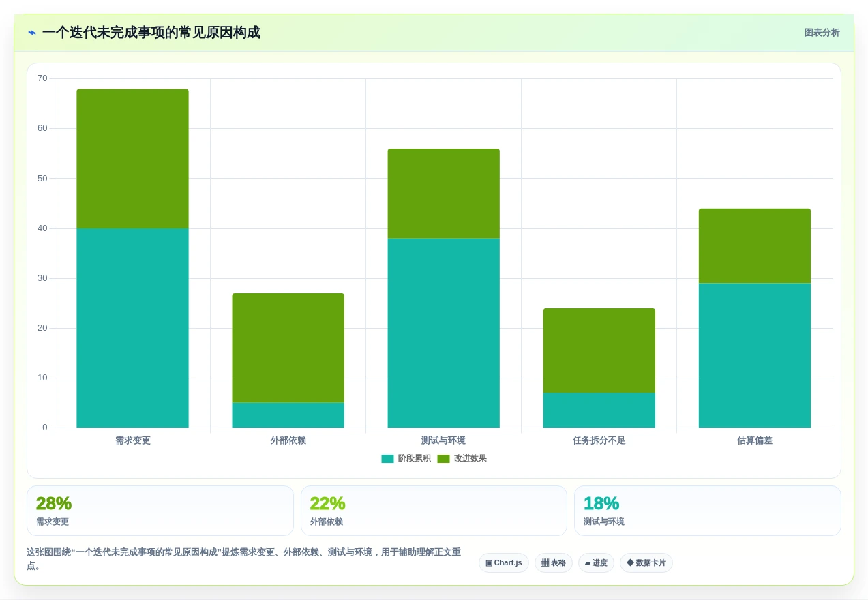868x600 pixels.
Task: Toggle the 阶段累积 legend item
Action: pyautogui.click(x=406, y=458)
